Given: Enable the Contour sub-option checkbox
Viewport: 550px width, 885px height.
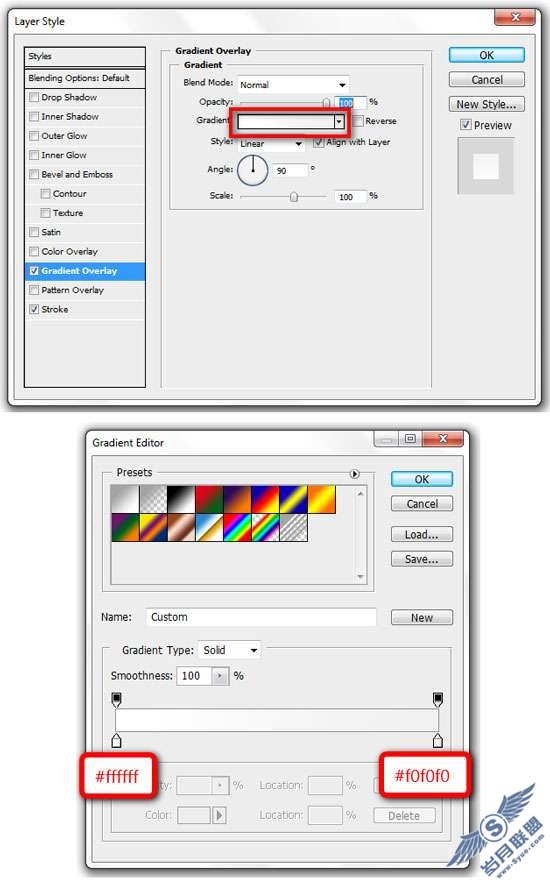Looking at the screenshot, I should 46,194.
